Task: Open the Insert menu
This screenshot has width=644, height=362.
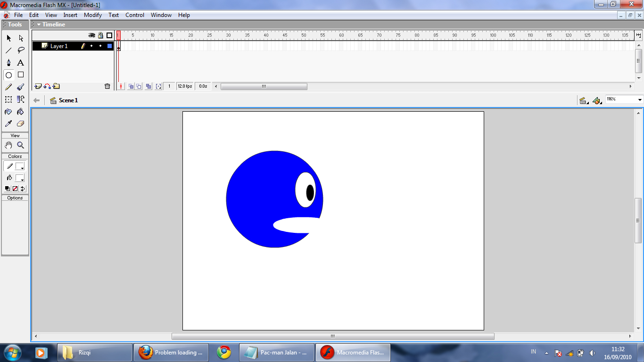Action: click(x=70, y=15)
